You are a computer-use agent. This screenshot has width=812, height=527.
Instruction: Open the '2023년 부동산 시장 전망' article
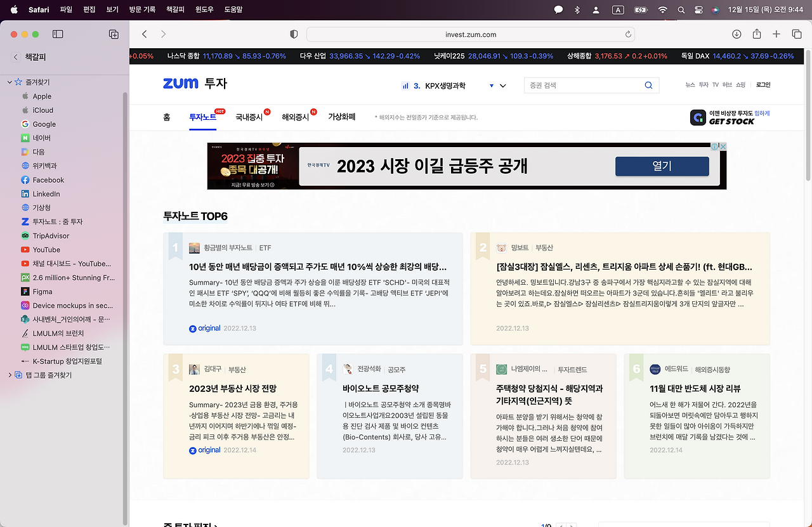[233, 388]
